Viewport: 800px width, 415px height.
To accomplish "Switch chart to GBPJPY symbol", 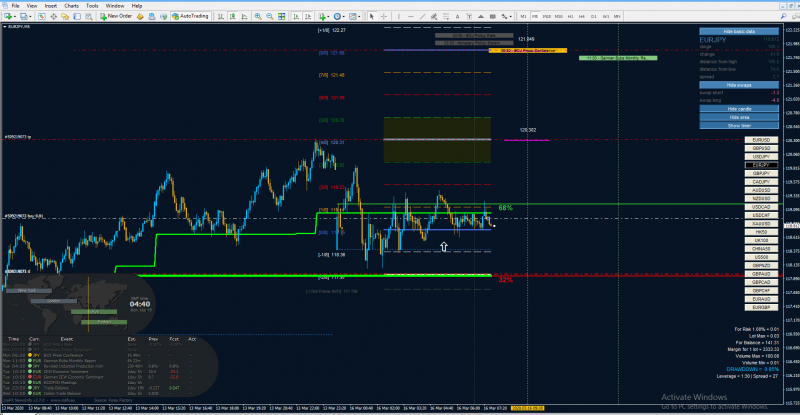I will point(761,174).
